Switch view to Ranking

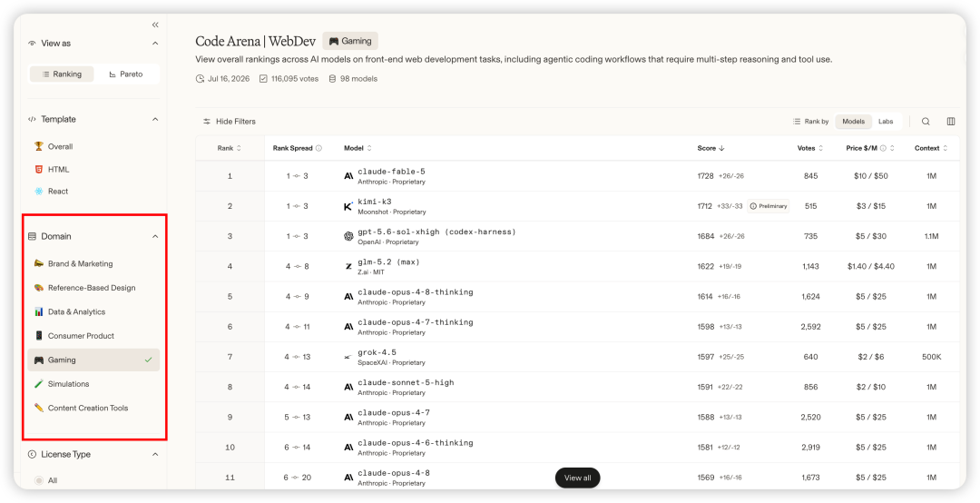click(x=62, y=74)
